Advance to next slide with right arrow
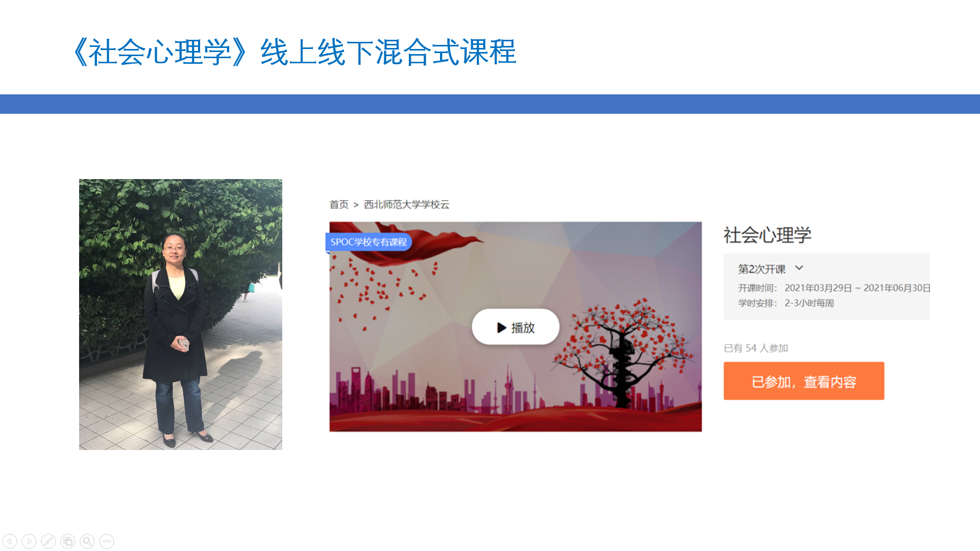This screenshot has width=980, height=551. coord(29,541)
